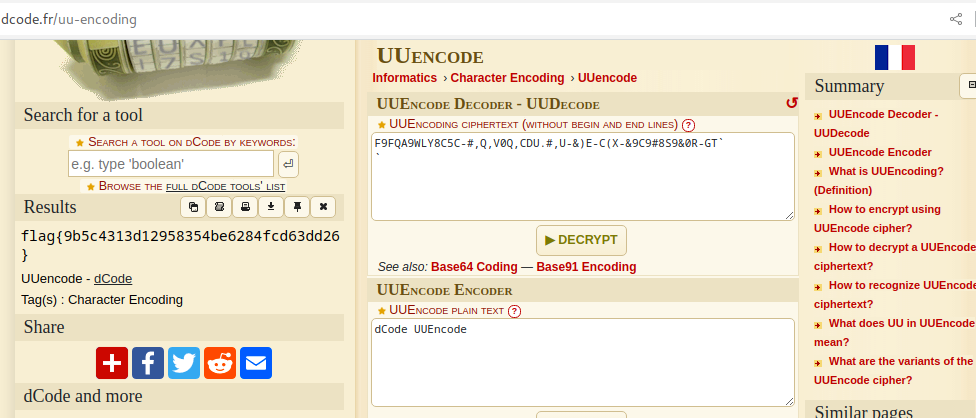Open the dCode link under results

(113, 279)
